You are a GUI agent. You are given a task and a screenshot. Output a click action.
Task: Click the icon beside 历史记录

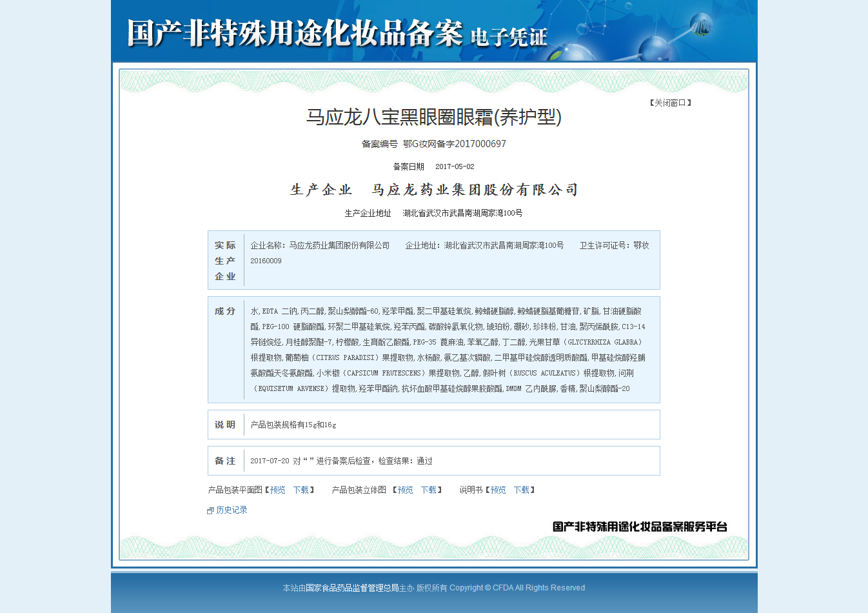tap(210, 510)
